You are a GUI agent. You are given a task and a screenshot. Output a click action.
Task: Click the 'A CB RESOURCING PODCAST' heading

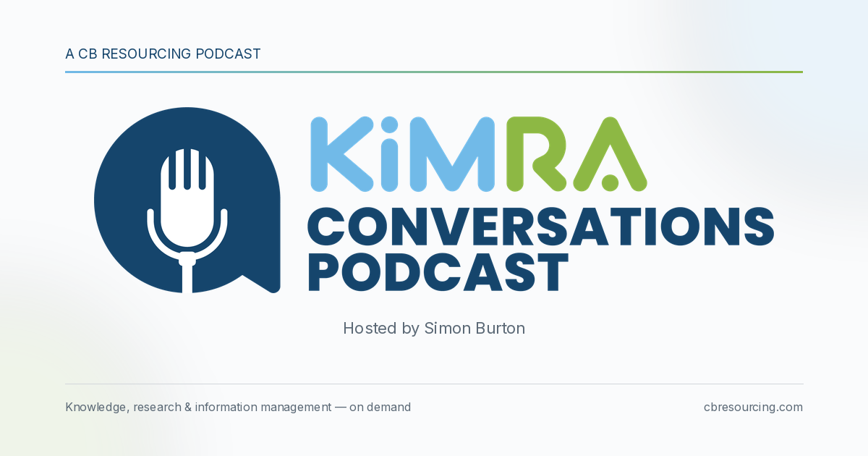(x=163, y=54)
